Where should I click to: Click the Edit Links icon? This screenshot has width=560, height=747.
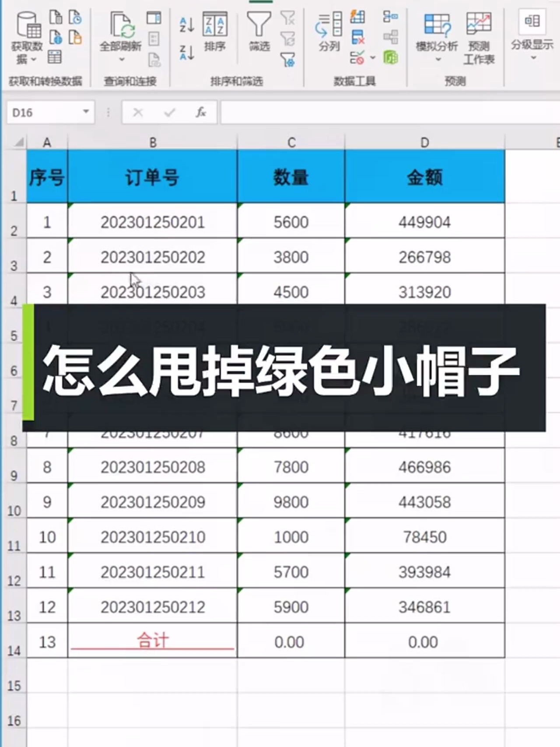(154, 59)
